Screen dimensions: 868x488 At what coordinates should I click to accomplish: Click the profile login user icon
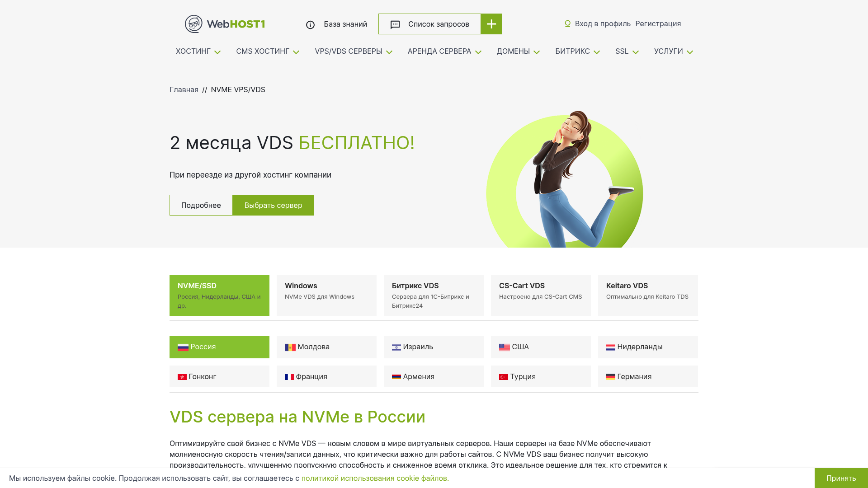pos(568,23)
